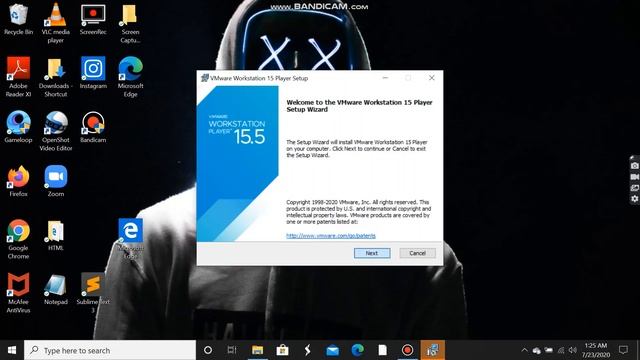The image size is (640, 360).
Task: Open File Explorer from the taskbar
Action: (257, 350)
